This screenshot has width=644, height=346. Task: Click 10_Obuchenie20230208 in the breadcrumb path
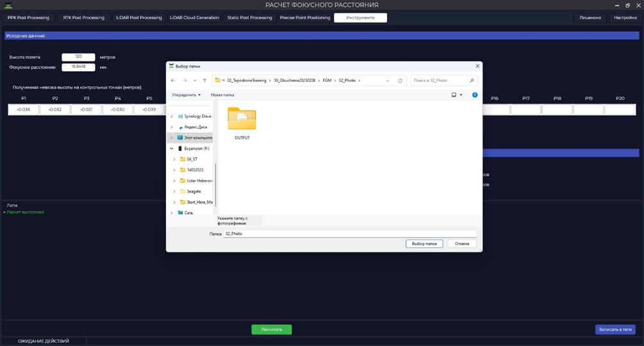pos(294,81)
